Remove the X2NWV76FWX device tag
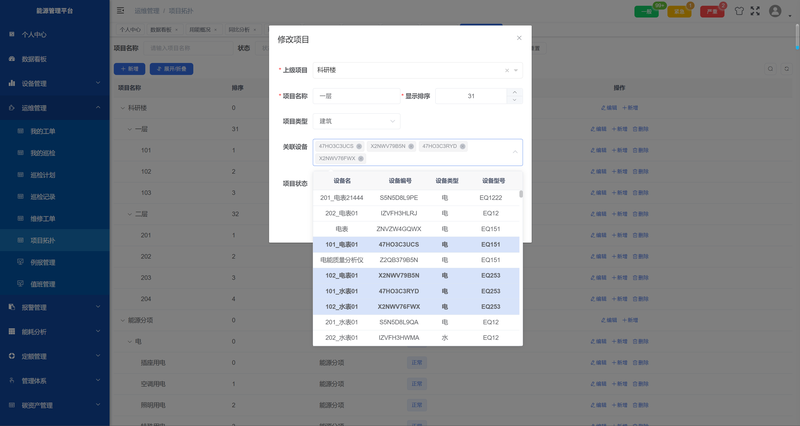 pyautogui.click(x=361, y=159)
